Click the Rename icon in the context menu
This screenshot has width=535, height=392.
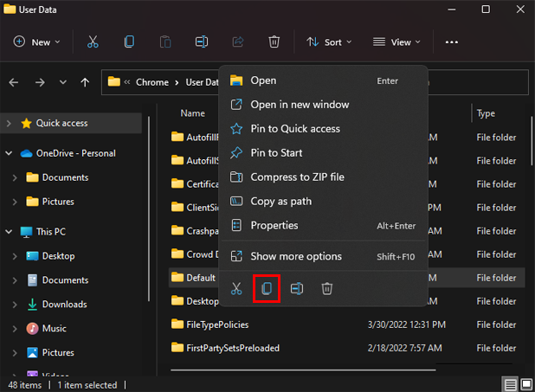(x=297, y=289)
